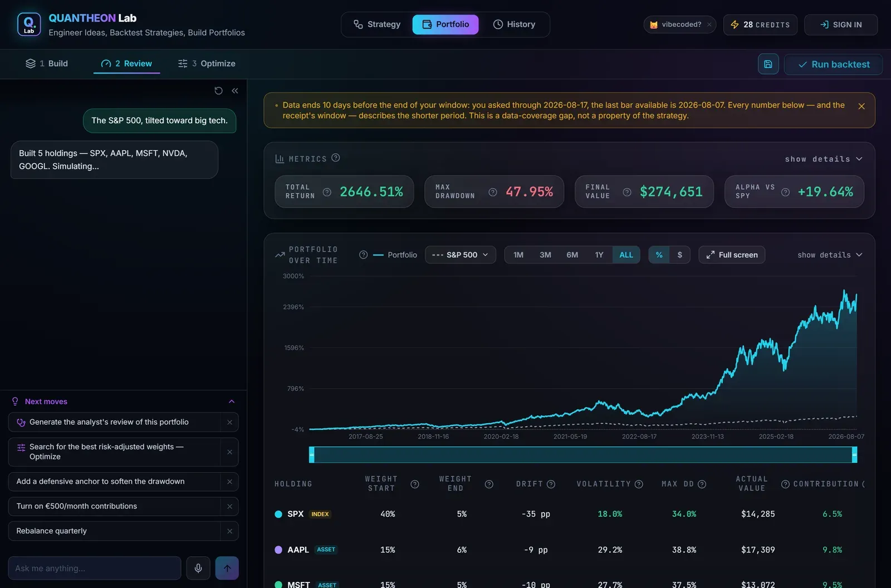Image resolution: width=891 pixels, height=588 pixels.
Task: Click the AAPL holding row name
Action: point(298,550)
